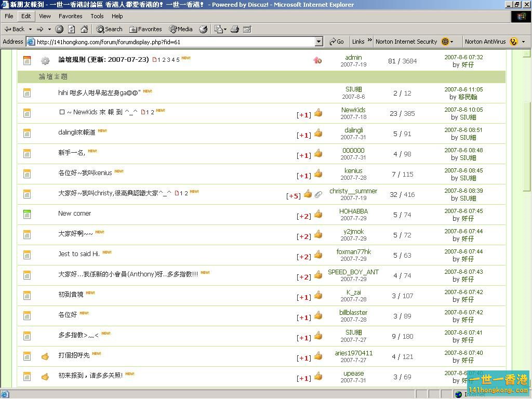Open the Search pane in toolbar

point(109,29)
